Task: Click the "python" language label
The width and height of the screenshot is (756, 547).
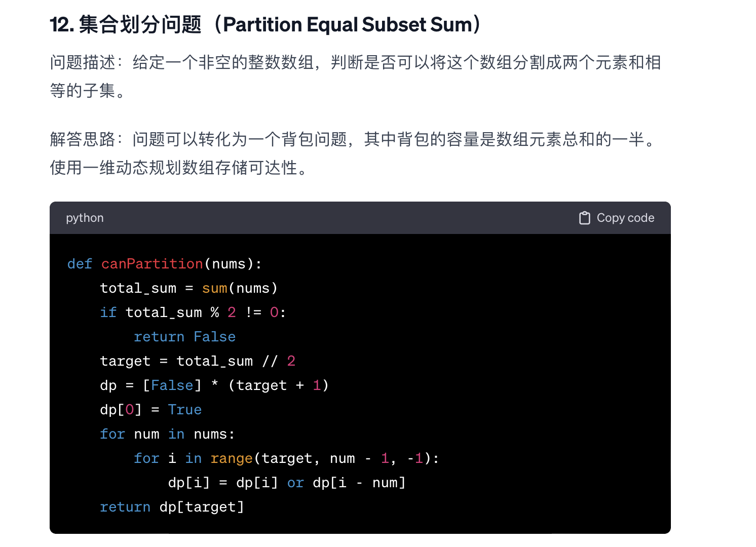Action: tap(85, 218)
